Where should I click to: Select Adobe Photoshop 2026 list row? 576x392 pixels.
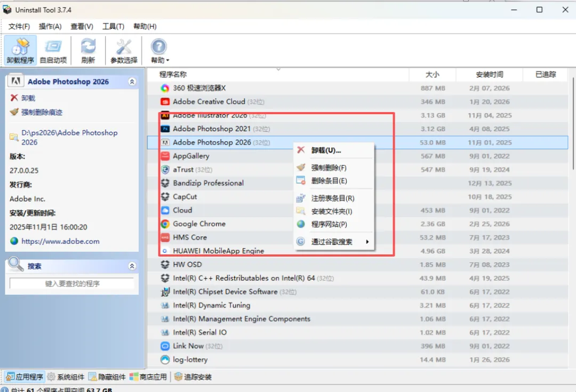pyautogui.click(x=357, y=142)
